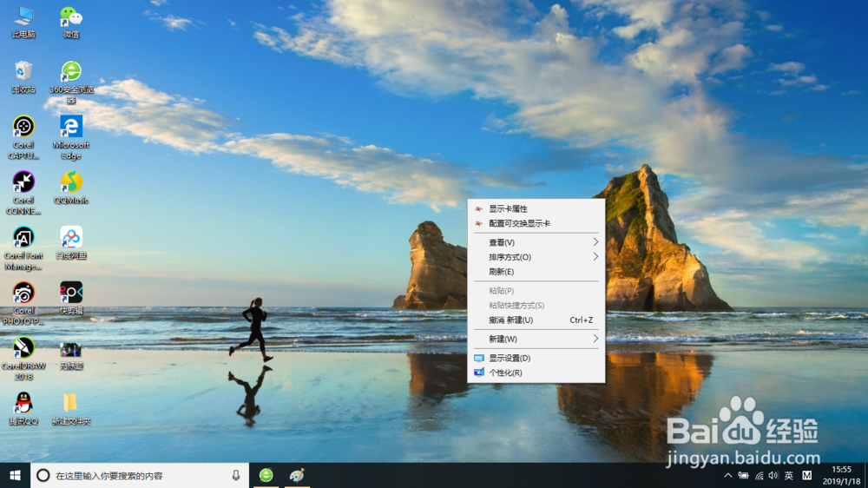Select the 360安全浏览器 desktop shortcut
This screenshot has height=488, width=868.
point(71,82)
